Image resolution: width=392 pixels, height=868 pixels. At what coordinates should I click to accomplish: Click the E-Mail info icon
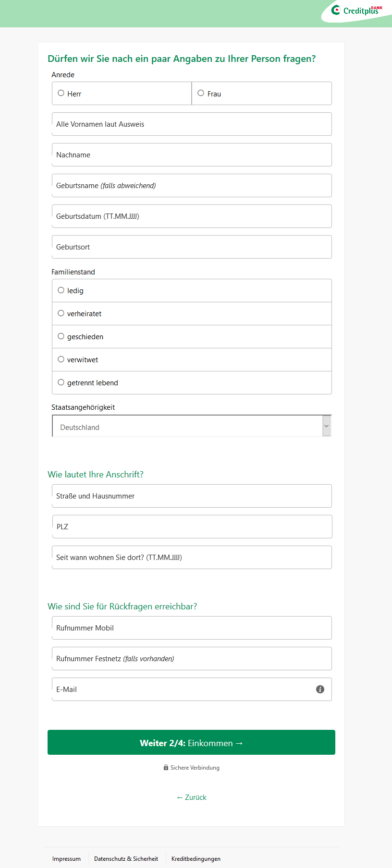coord(320,689)
